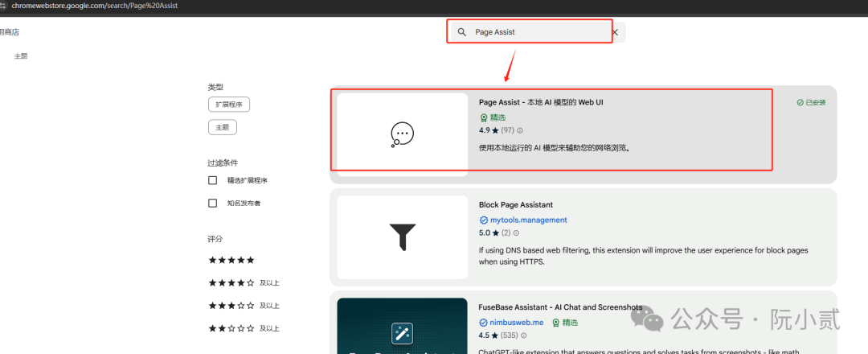868x354 pixels.
Task: Enable the 精选扩展程序 checkbox
Action: click(x=212, y=180)
